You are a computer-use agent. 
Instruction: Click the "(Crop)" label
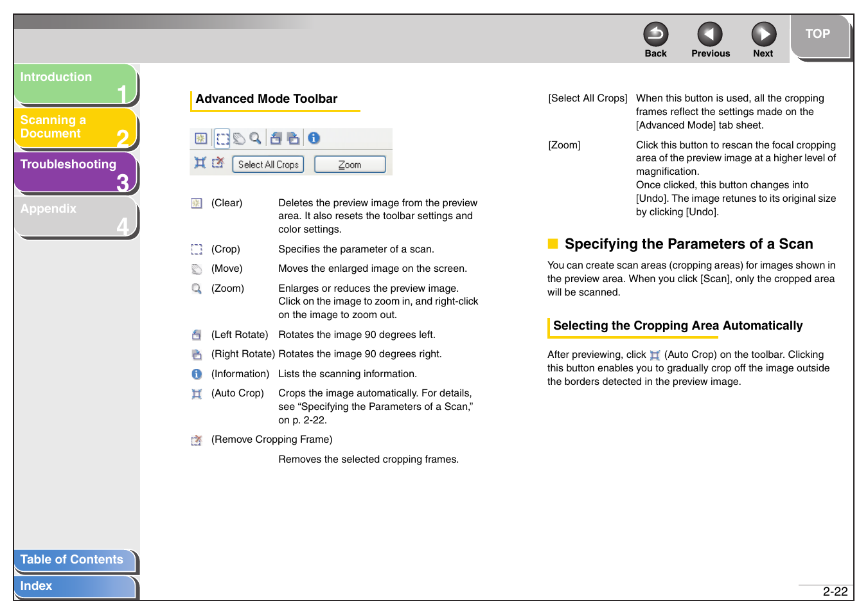click(226, 249)
